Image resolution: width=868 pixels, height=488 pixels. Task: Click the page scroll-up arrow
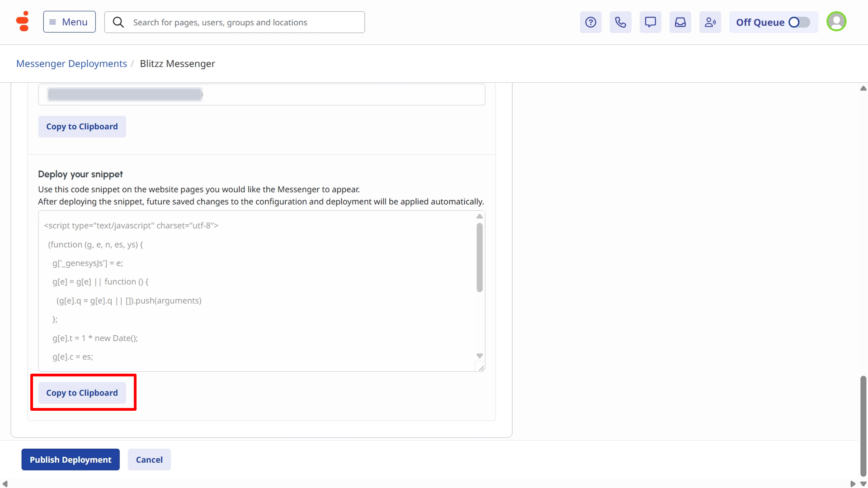point(863,89)
